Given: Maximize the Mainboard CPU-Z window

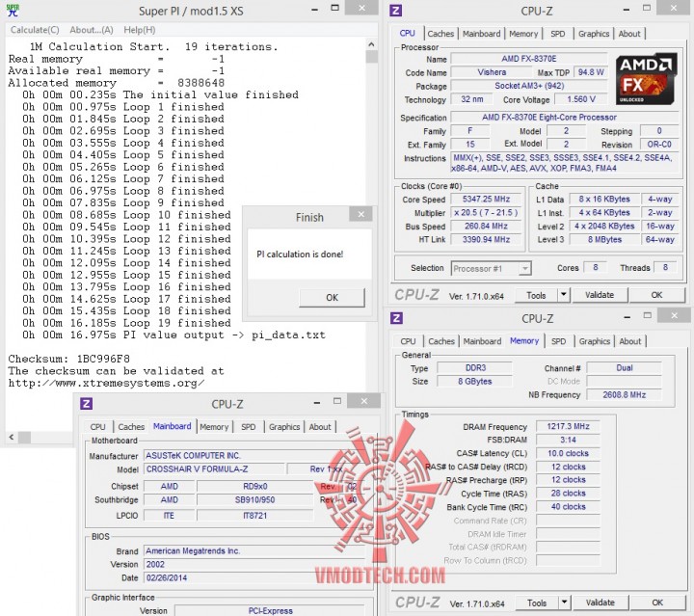Looking at the screenshot, I should click(337, 401).
